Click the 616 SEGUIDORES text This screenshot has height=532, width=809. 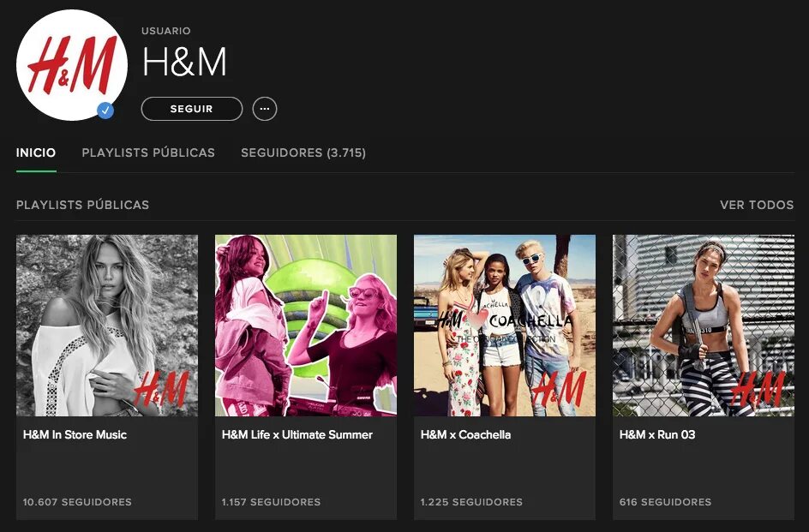point(666,501)
